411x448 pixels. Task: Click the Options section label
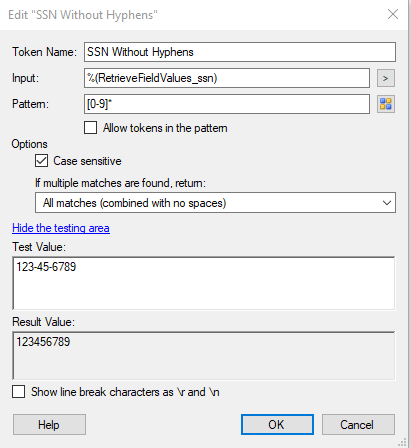(30, 144)
